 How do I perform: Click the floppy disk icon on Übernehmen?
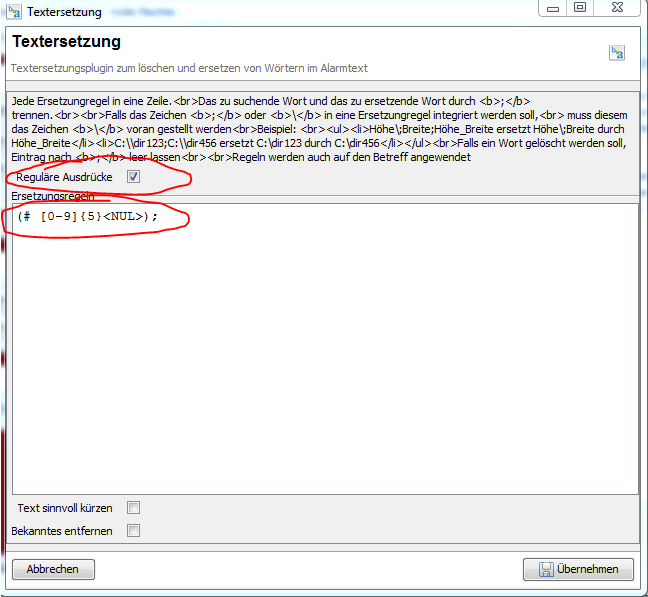546,569
